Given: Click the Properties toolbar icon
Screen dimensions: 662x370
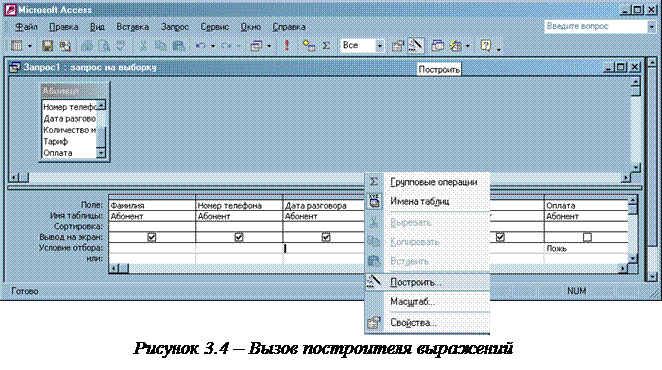Looking at the screenshot, I should point(397,46).
